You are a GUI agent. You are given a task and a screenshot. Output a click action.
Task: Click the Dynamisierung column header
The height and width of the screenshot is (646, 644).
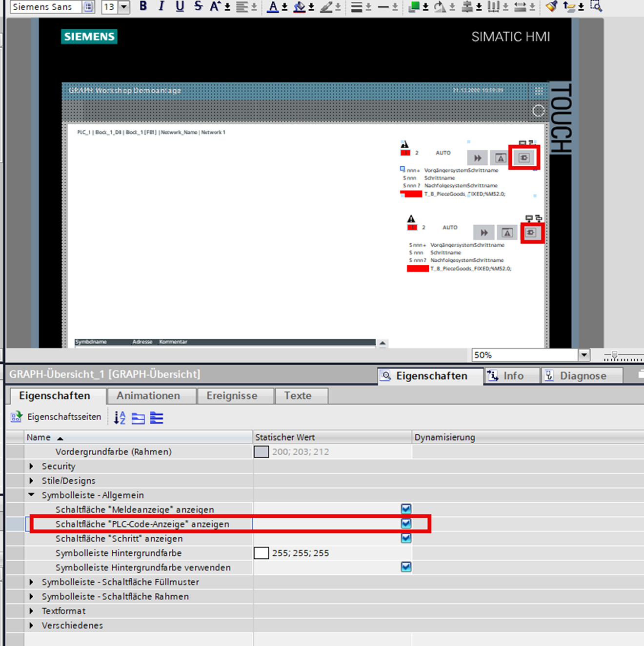click(528, 437)
